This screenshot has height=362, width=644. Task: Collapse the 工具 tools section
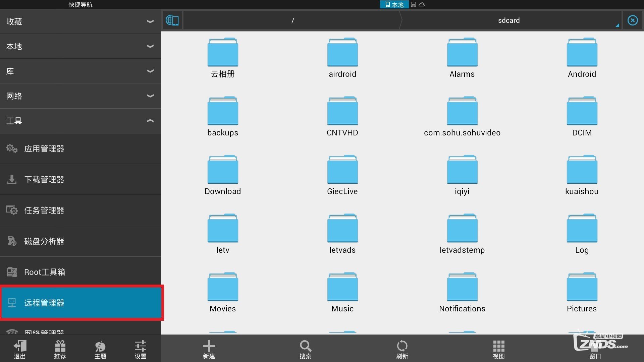point(80,121)
